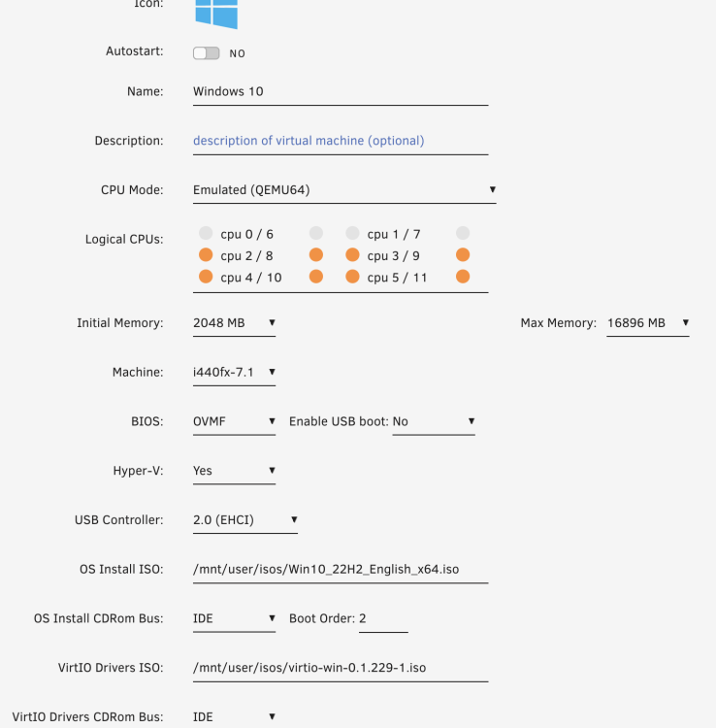716x728 pixels.
Task: Open the CPU Mode dropdown
Action: 344,190
